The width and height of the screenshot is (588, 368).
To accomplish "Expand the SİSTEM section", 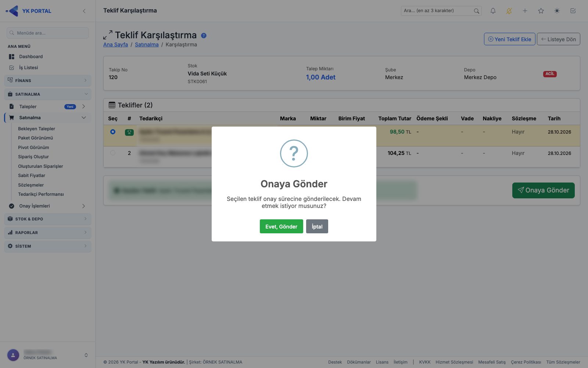I will (x=48, y=246).
